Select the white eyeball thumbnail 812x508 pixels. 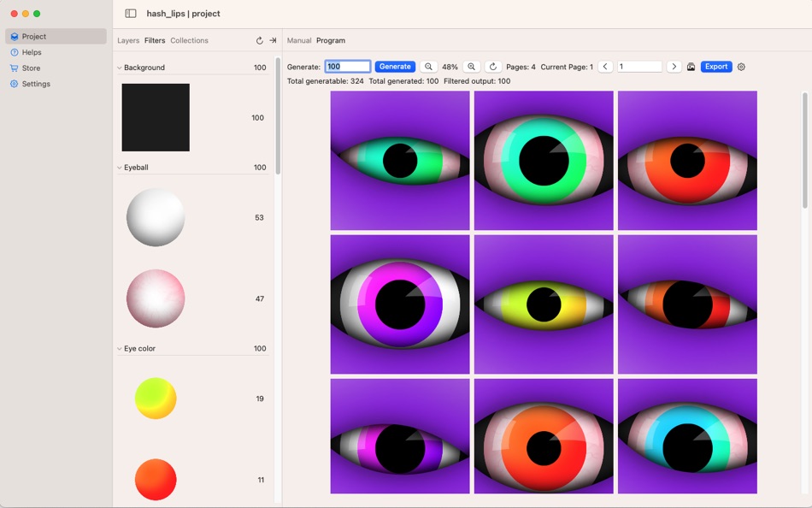[156, 217]
